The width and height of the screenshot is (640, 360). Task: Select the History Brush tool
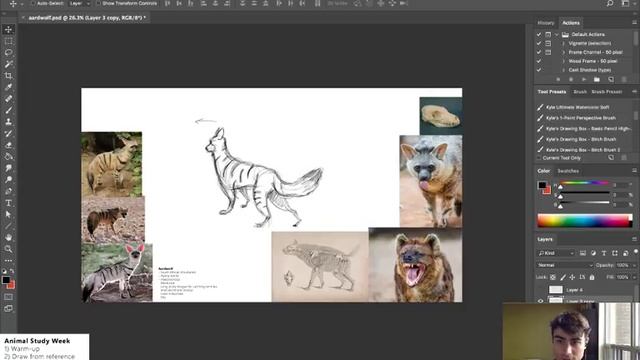(8, 133)
